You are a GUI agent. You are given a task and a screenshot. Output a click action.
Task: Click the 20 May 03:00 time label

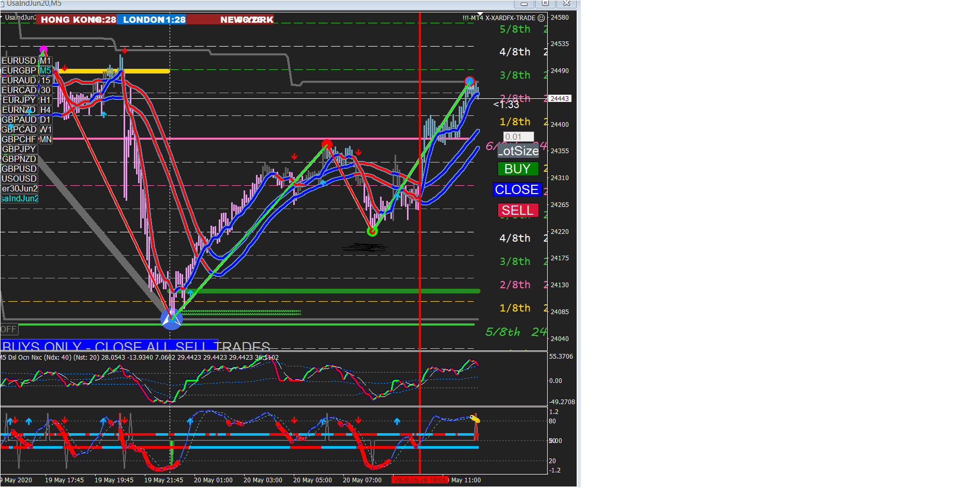263,480
